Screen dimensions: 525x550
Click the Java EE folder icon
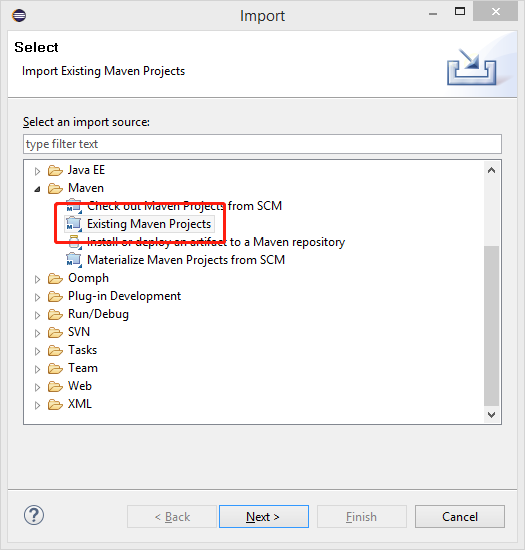click(x=55, y=170)
